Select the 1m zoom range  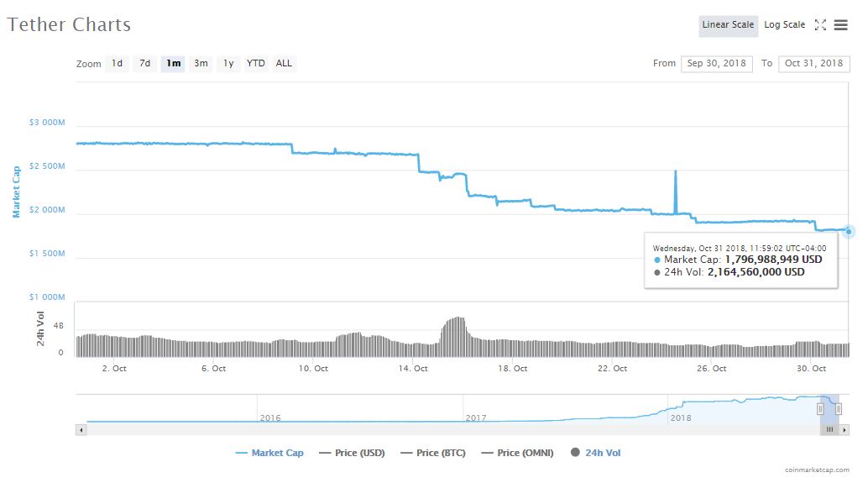(173, 63)
